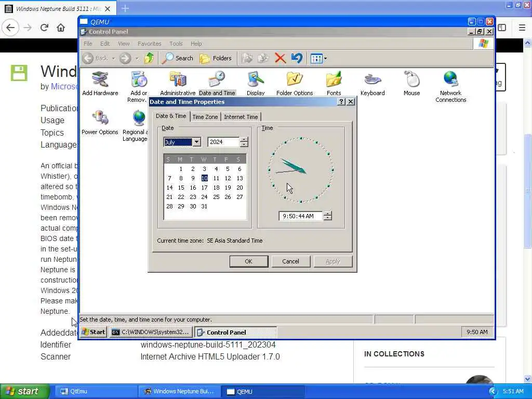Click the Move To toolbar icon
532x399 pixels.
coord(247,58)
